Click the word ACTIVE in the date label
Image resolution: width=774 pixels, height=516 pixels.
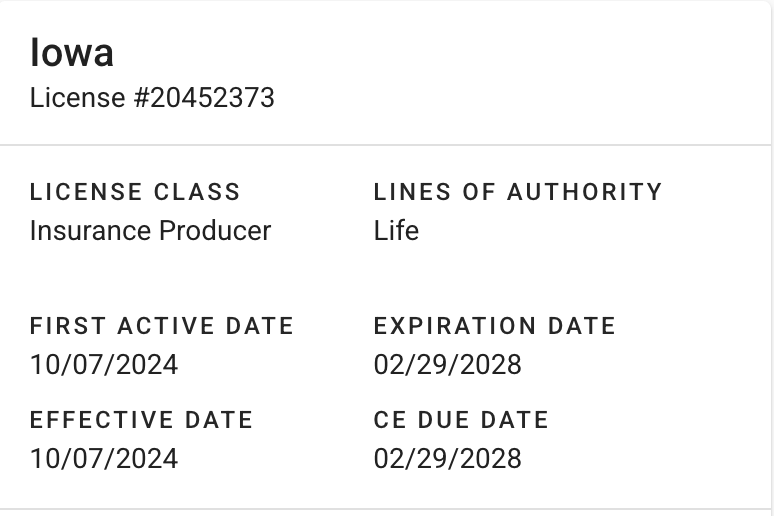click(159, 326)
